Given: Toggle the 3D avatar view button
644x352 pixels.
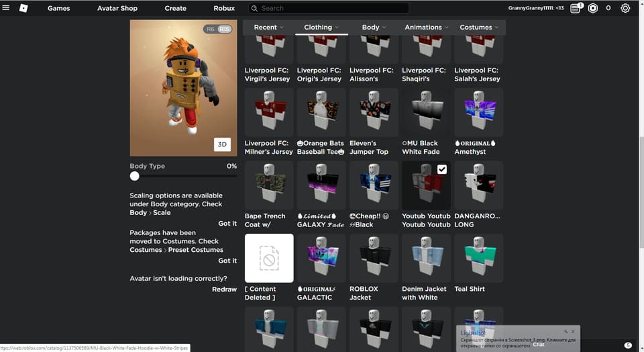Looking at the screenshot, I should pyautogui.click(x=222, y=144).
